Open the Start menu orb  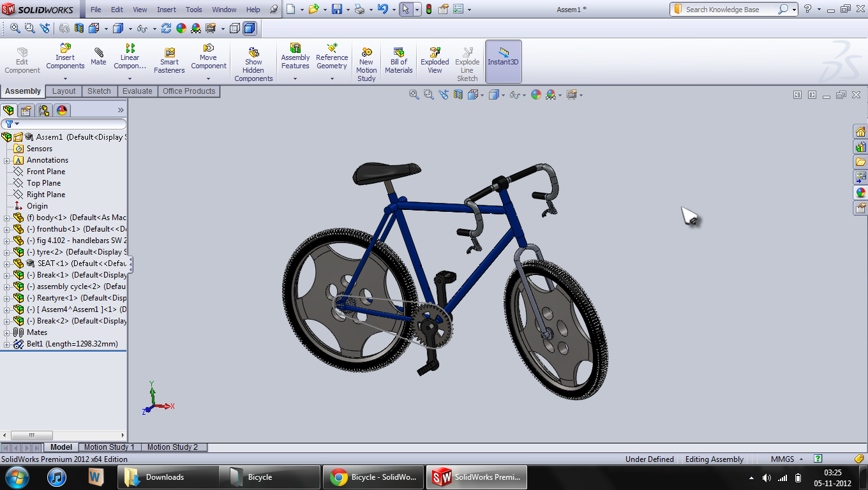tap(17, 477)
